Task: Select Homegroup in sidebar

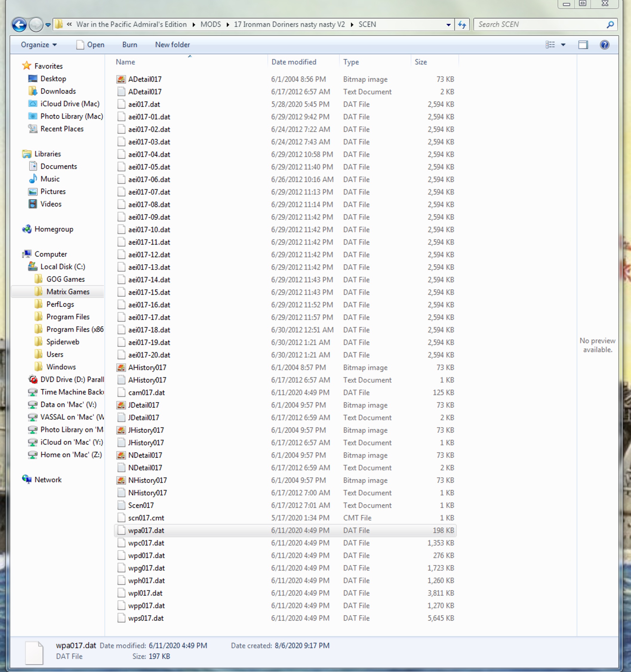Action: (x=54, y=229)
